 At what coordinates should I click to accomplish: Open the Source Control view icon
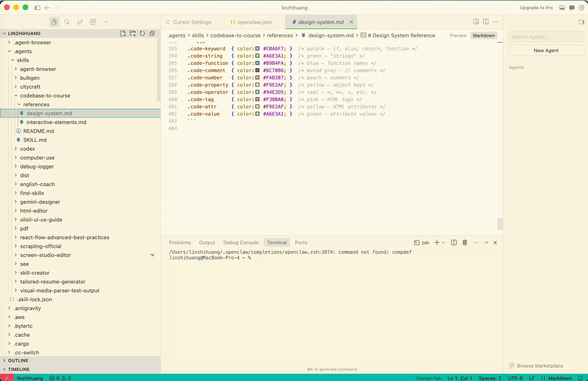pos(80,22)
